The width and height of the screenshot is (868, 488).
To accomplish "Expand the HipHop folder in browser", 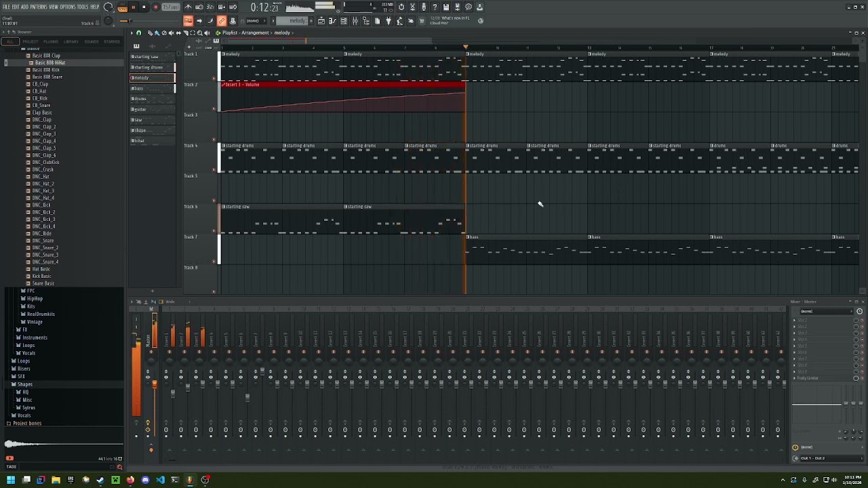I will [x=34, y=298].
